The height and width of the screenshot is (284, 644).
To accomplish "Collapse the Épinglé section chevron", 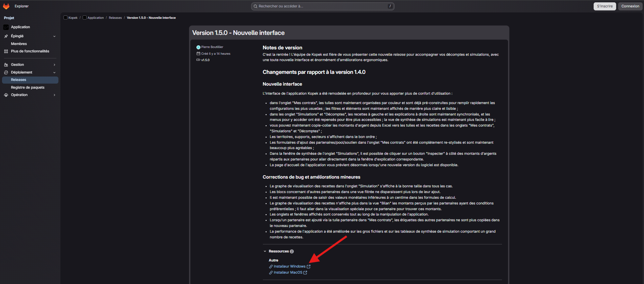I will tap(54, 36).
